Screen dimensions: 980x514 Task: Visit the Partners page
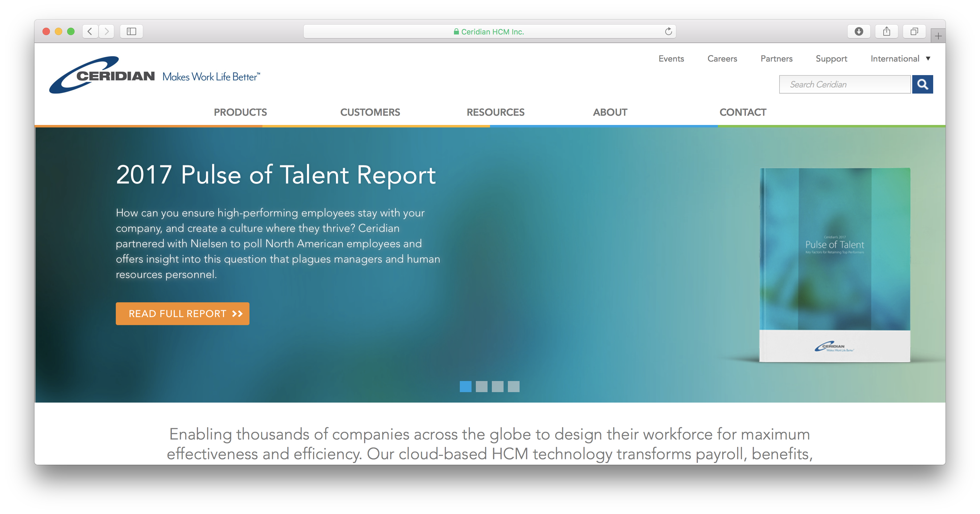(x=776, y=58)
